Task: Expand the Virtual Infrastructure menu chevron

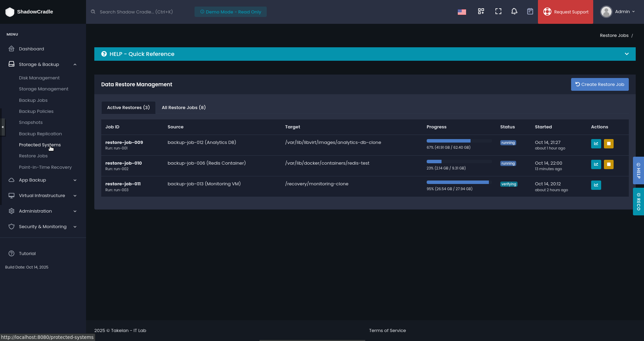Action: click(x=75, y=196)
